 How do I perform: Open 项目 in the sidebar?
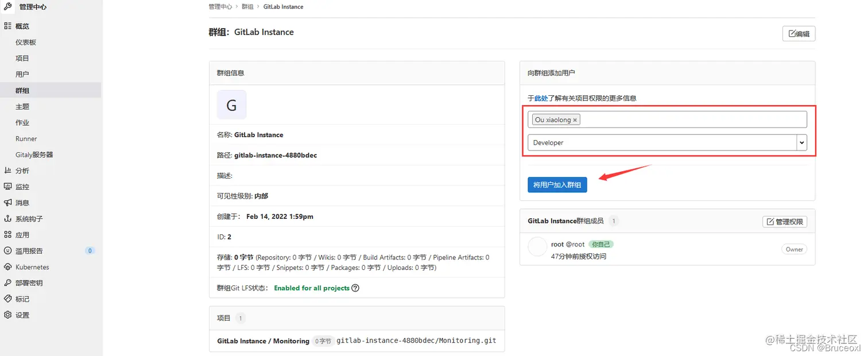pos(22,59)
